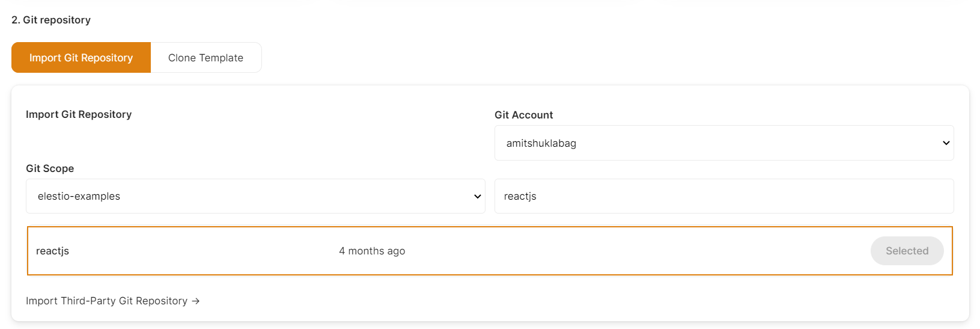Select the reactjs repository name in the results
980x329 pixels.
tap(52, 251)
